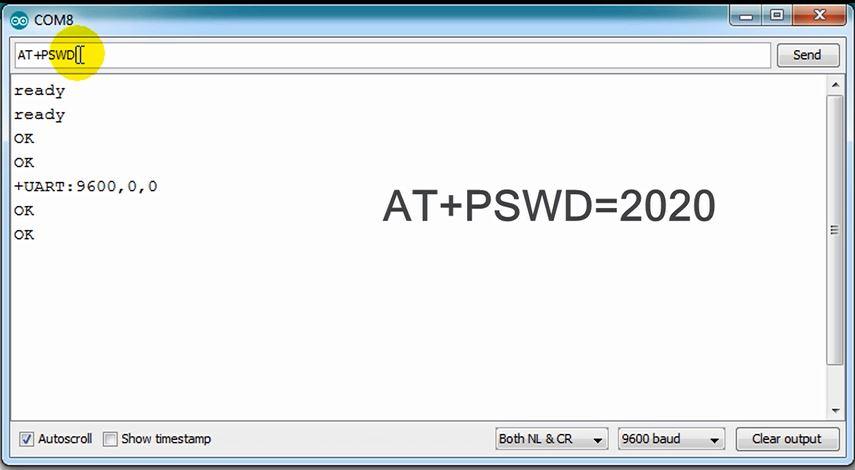Select the +UART:9600,0,0 output line
Viewport: 855px width, 470px height.
pos(86,186)
